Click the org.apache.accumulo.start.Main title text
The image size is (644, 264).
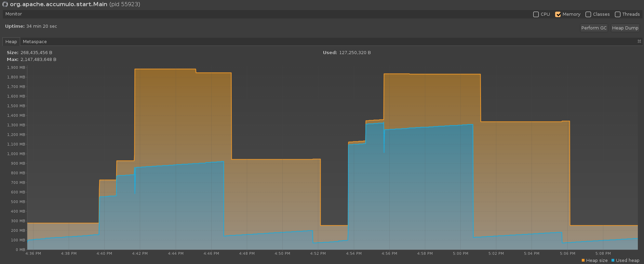pyautogui.click(x=58, y=4)
